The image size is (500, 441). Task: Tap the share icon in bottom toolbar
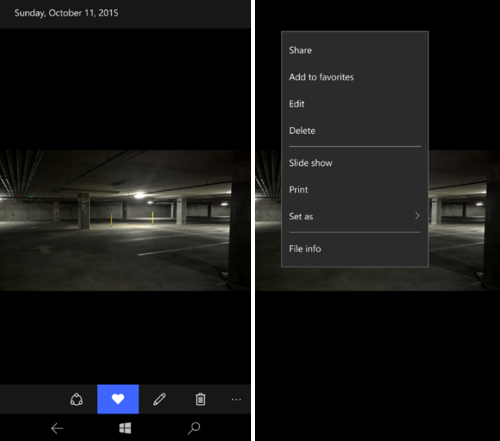click(76, 399)
